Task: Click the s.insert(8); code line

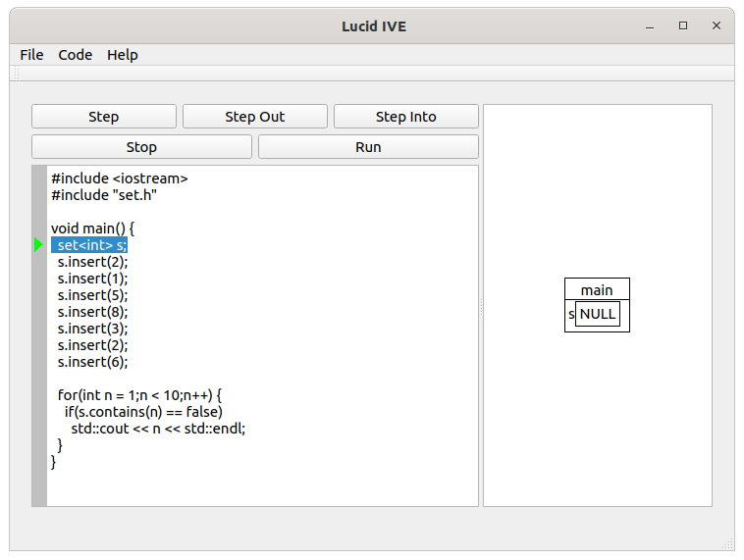Action: click(92, 312)
